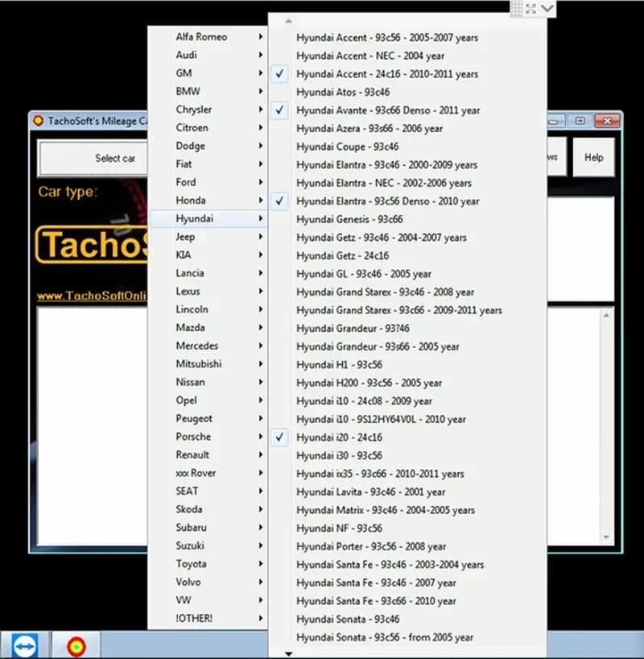Screen dimensions: 644x659
Task: Uncheck Hyundai Avante 93c66 Denso 2011 year
Action: tap(279, 110)
